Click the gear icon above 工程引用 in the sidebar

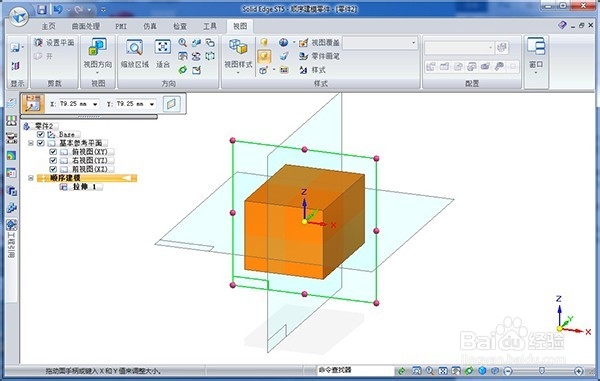pos(11,225)
